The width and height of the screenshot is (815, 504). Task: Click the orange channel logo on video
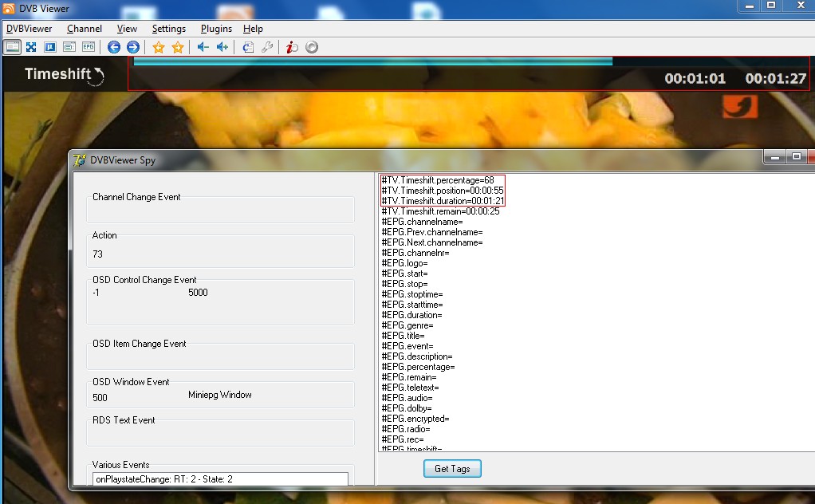pyautogui.click(x=739, y=107)
